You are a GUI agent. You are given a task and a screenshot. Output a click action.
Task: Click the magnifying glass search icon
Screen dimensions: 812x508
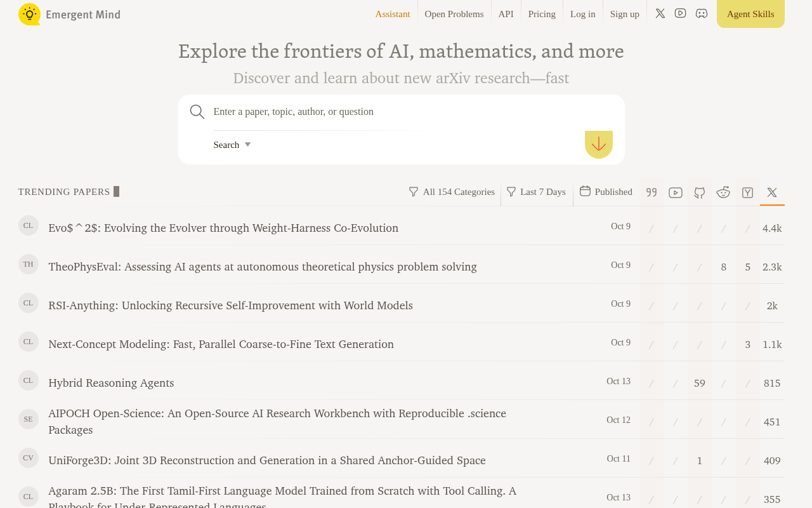[x=197, y=112]
